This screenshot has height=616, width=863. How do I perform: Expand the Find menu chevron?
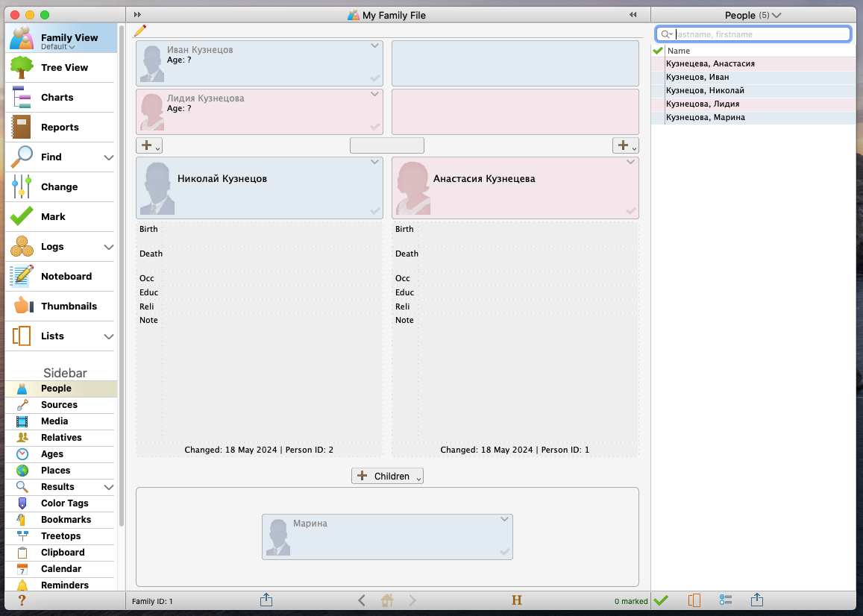tap(109, 157)
